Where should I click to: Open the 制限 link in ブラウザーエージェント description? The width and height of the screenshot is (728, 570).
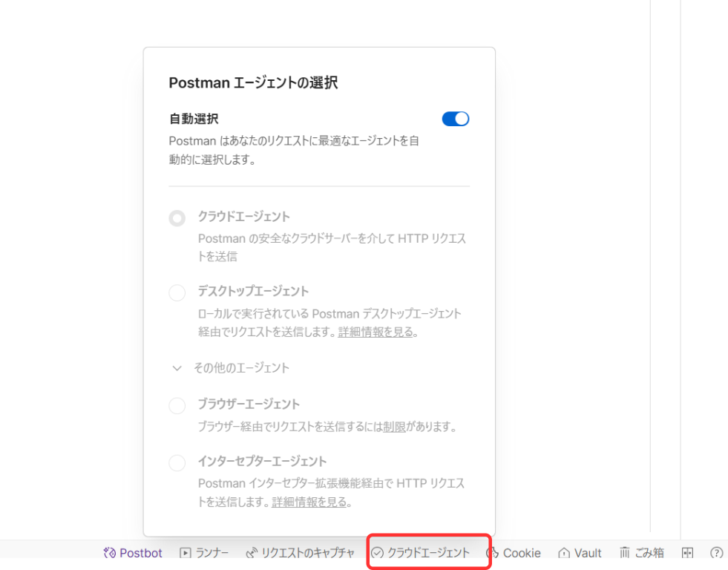pos(395,427)
